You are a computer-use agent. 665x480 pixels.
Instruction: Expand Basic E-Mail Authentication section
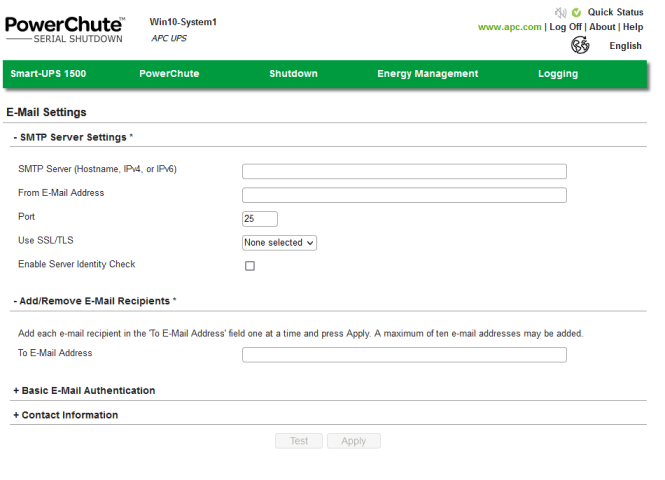point(84,391)
